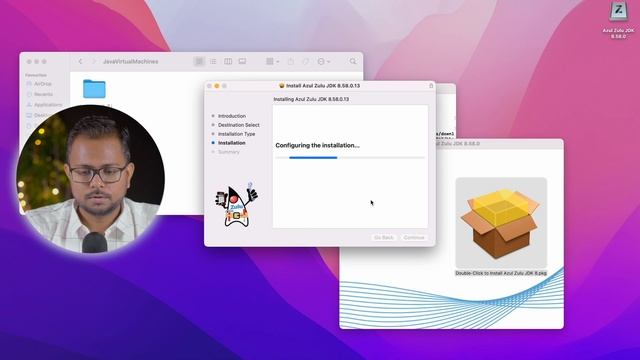This screenshot has height=360, width=640.
Task: Minimize the installer with the yellow button
Action: (x=217, y=86)
